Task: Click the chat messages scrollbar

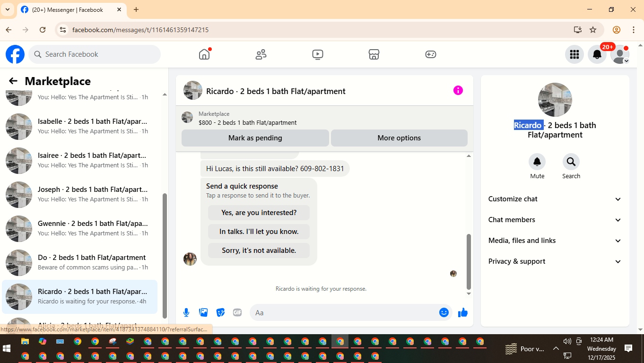Action: click(469, 261)
